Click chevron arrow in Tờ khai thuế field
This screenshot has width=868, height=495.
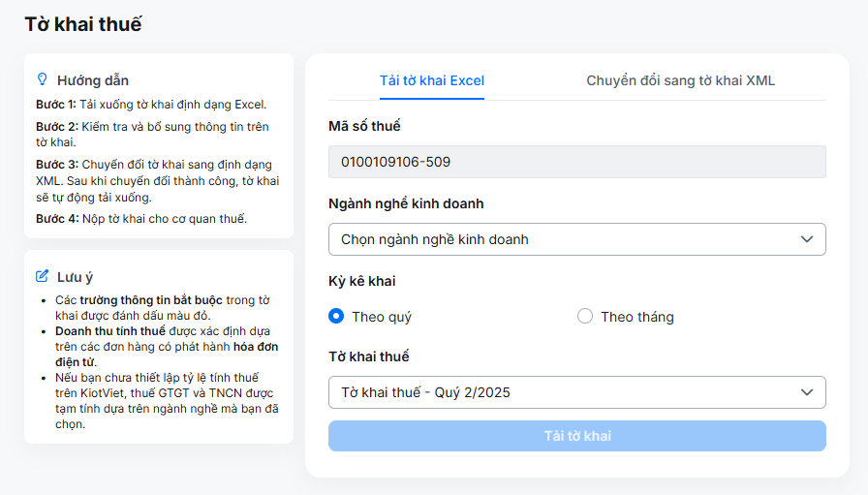(x=807, y=392)
